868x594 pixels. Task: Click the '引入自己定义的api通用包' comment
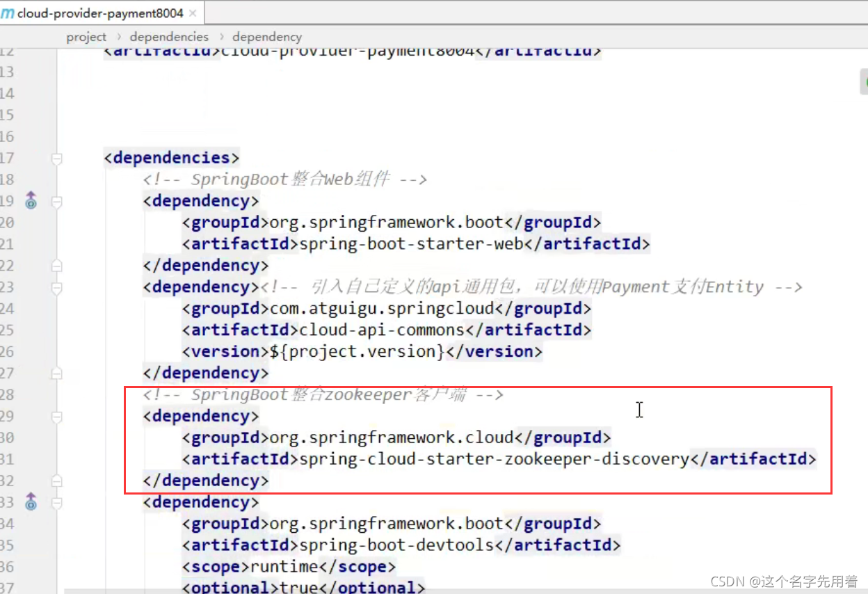tap(531, 287)
